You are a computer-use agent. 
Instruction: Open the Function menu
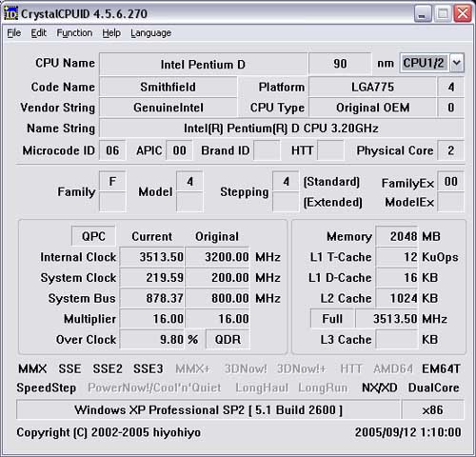point(74,32)
